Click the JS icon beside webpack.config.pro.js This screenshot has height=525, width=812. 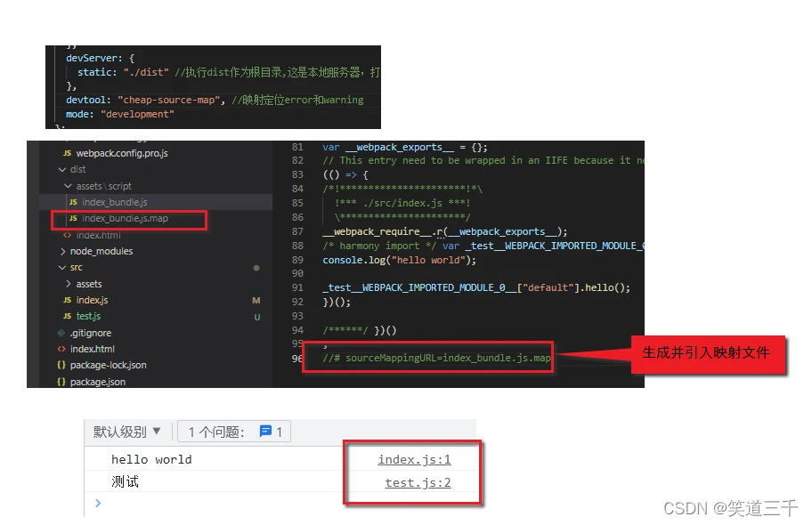pos(68,153)
